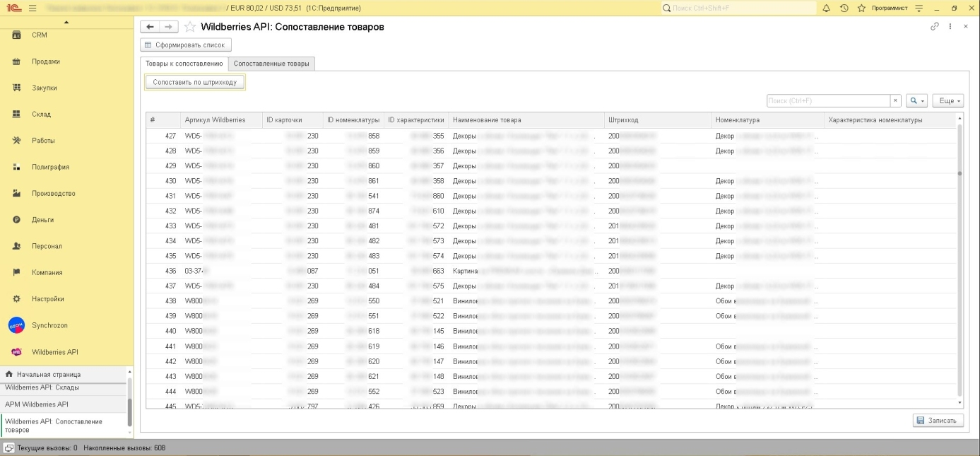Screen dimensions: 980x456
Task: Copy link to this form via chain icon
Action: [x=935, y=26]
